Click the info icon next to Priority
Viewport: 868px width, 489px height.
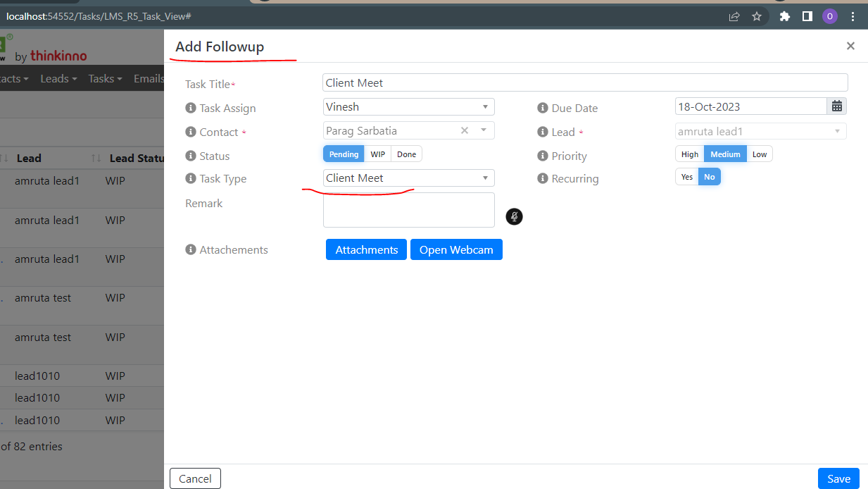pos(542,156)
